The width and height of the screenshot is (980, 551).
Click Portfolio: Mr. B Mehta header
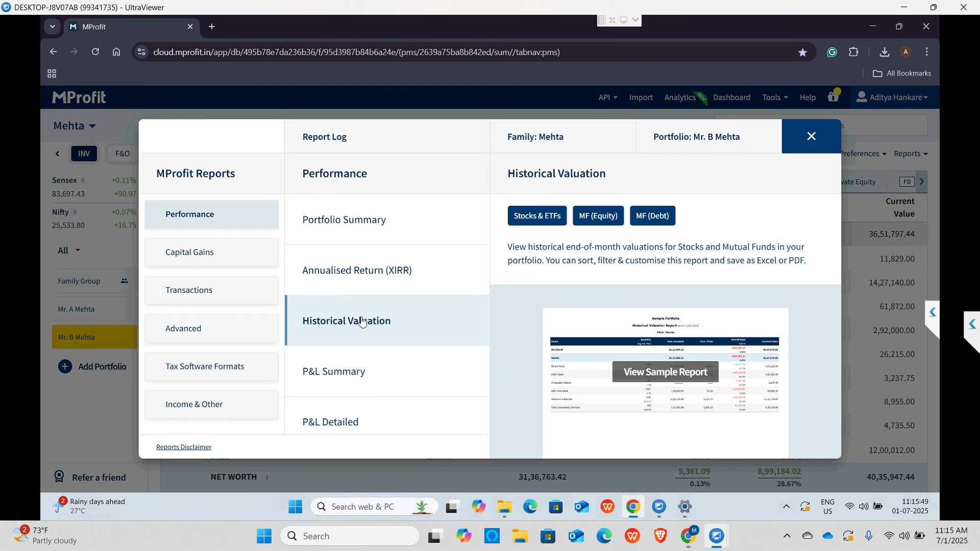(696, 137)
